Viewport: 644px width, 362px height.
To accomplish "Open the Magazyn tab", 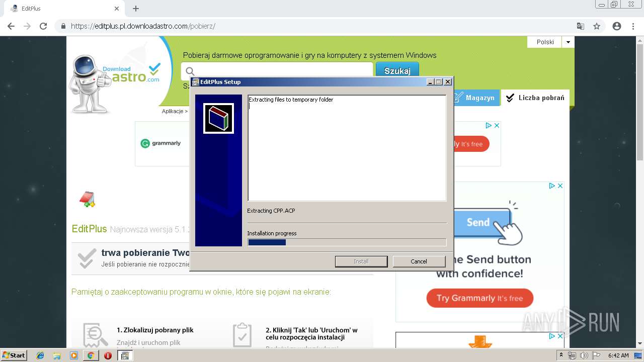I will click(x=476, y=98).
